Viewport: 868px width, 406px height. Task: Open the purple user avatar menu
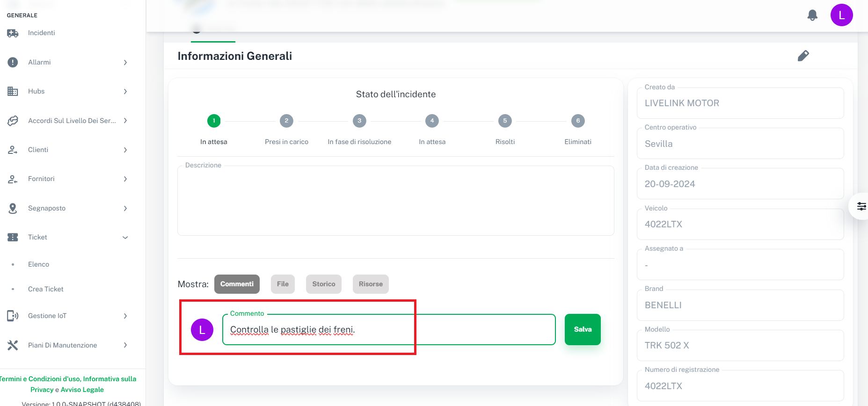click(x=841, y=15)
